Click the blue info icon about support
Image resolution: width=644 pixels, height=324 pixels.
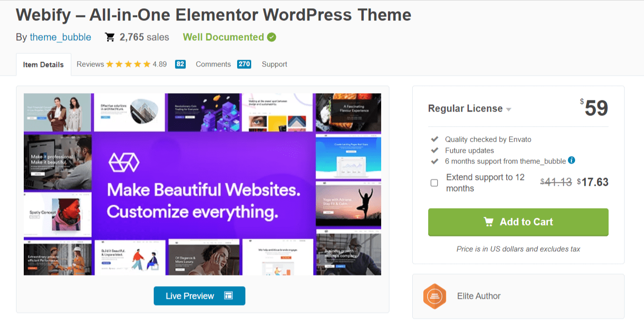571,161
